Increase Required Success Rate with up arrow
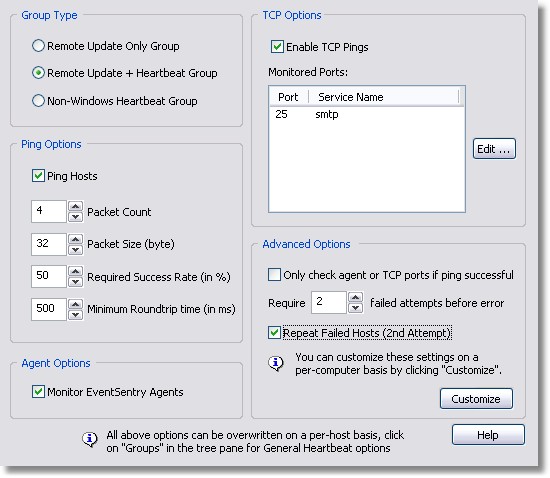The width and height of the screenshot is (550, 478). pos(75,271)
